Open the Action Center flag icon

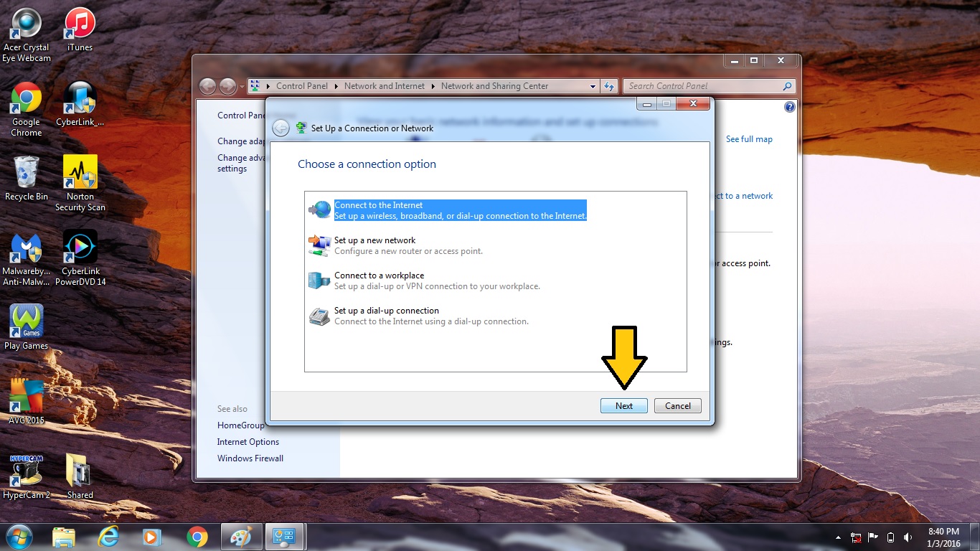[873, 537]
